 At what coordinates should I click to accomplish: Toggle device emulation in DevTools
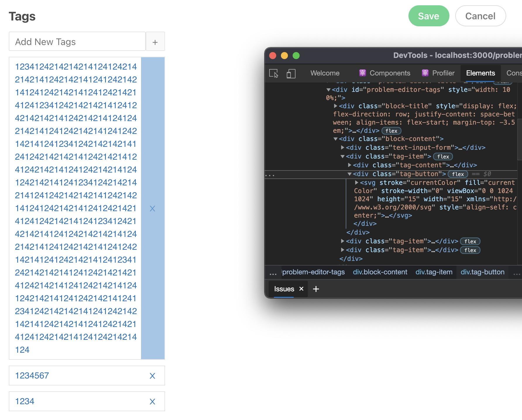click(291, 73)
